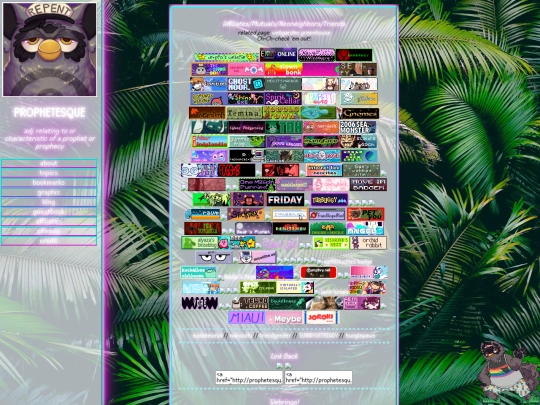Click the 'Spirit Cellar' site badge
The image size is (540, 405).
pos(283,98)
